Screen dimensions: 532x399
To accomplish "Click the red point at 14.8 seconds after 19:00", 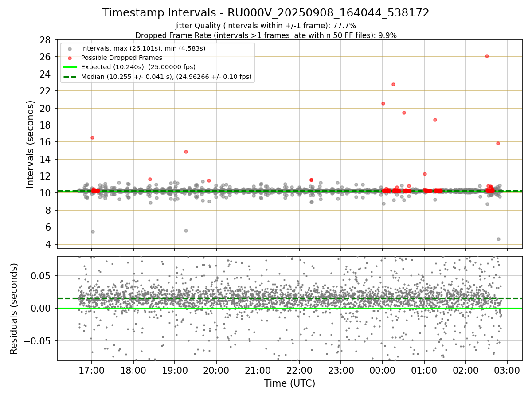I will 186,152.
